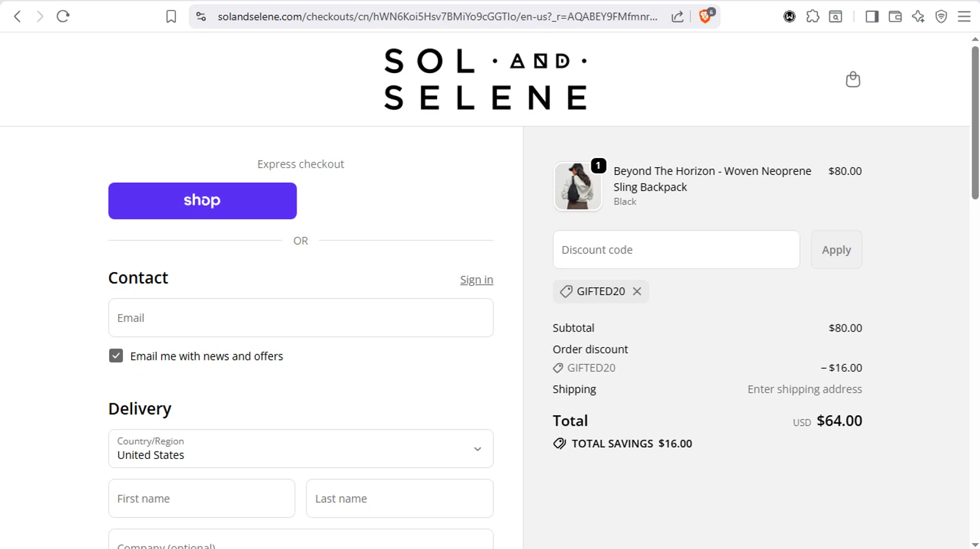Click the Sol and Selene logo
The height and width of the screenshot is (549, 980).
485,79
